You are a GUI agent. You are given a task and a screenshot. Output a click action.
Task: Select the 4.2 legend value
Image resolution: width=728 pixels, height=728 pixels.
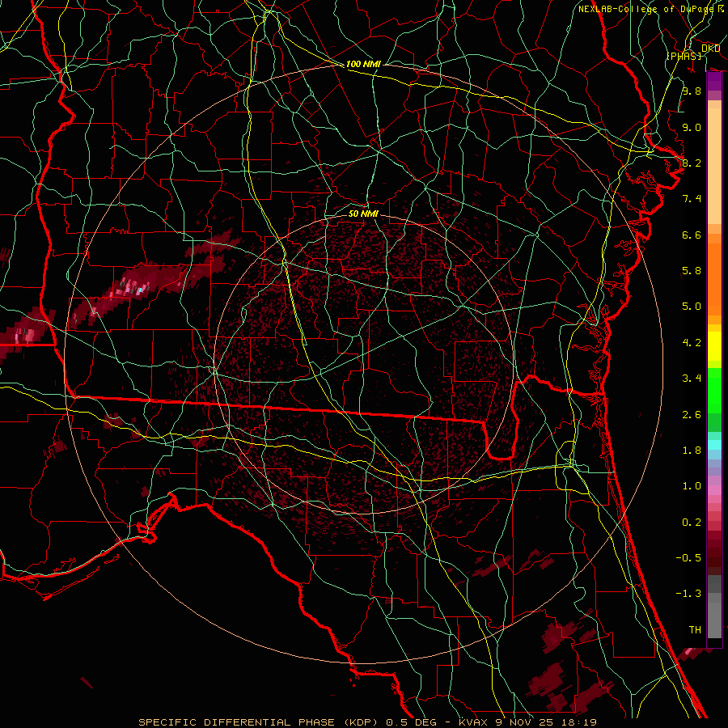[x=692, y=343]
